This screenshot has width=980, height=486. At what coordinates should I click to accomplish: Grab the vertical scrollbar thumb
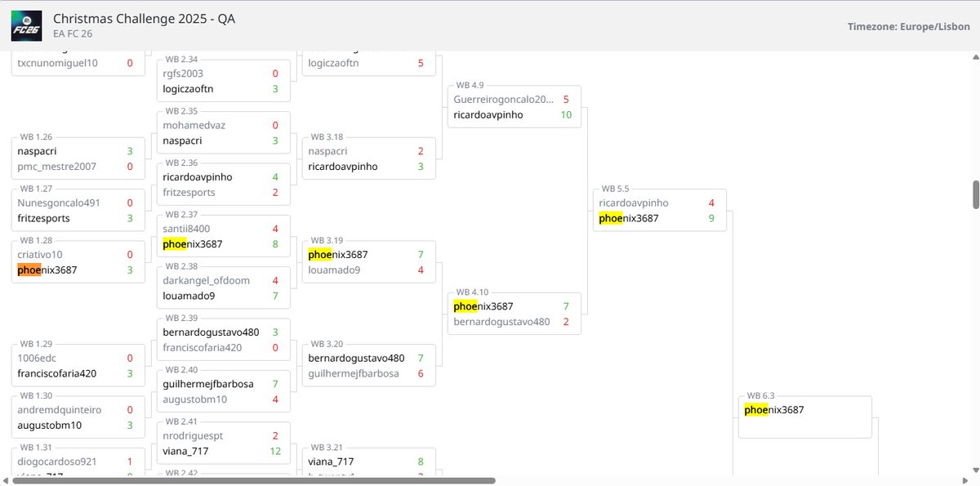tap(975, 194)
